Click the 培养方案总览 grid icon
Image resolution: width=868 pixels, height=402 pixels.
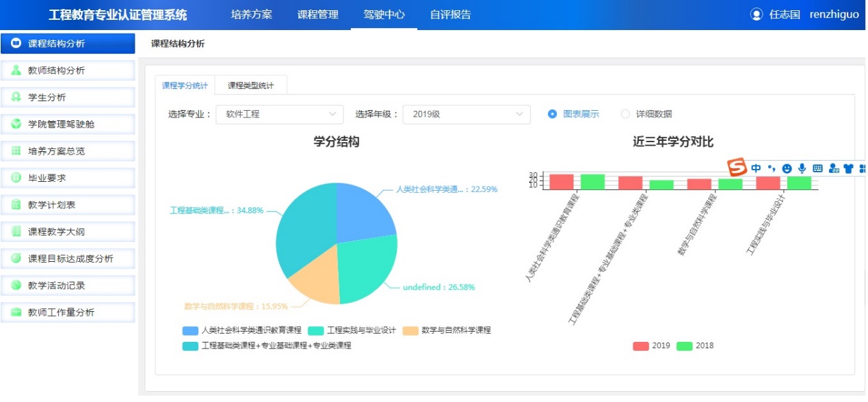click(16, 151)
